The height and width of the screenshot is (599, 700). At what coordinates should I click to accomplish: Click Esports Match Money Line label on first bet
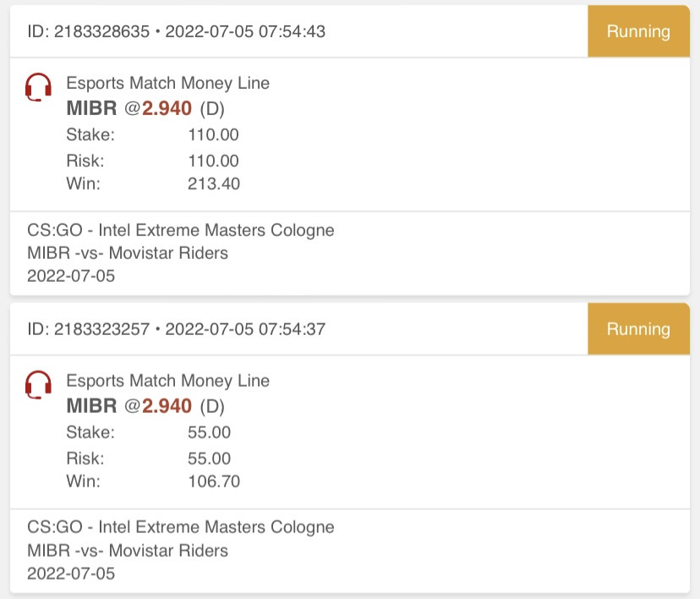168,83
